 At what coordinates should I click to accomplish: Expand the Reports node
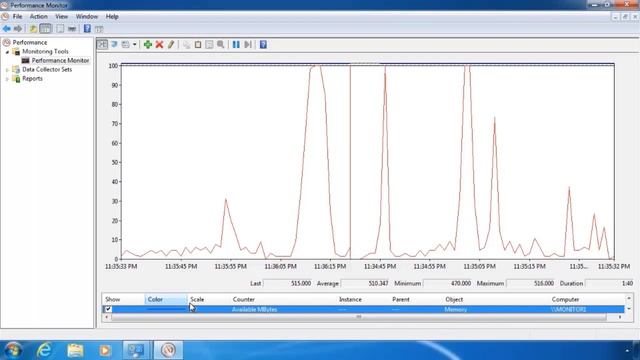(x=7, y=79)
